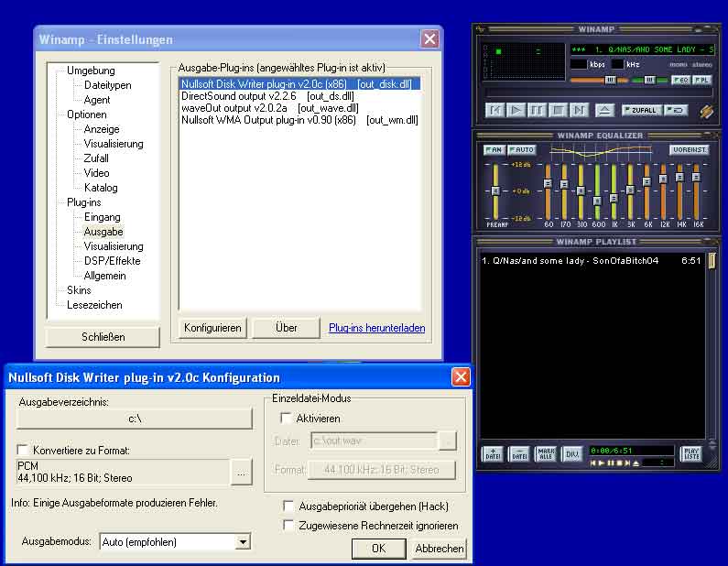Open the Plug-ins herunterladen link

point(376,328)
